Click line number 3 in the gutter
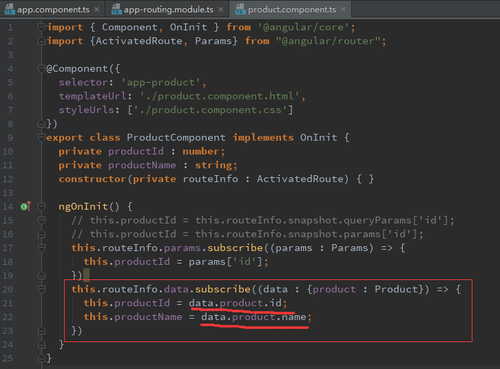500x369 pixels. (x=10, y=55)
